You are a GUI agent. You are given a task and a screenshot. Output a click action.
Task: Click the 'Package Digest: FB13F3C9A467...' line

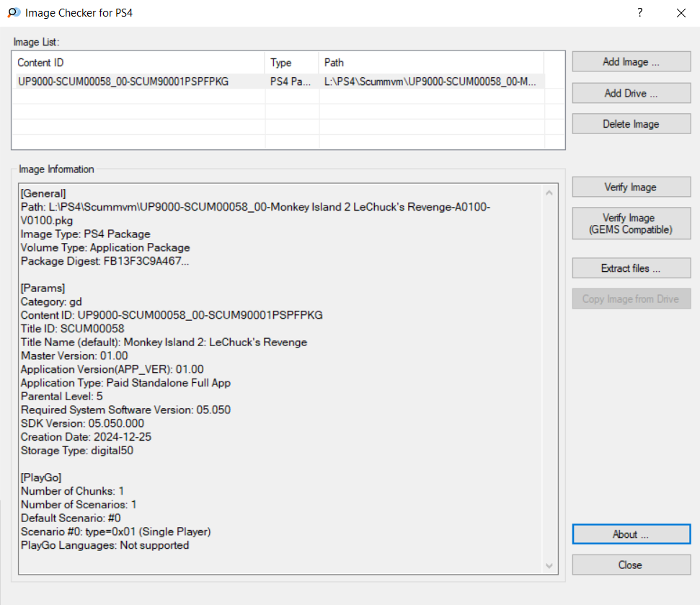105,261
